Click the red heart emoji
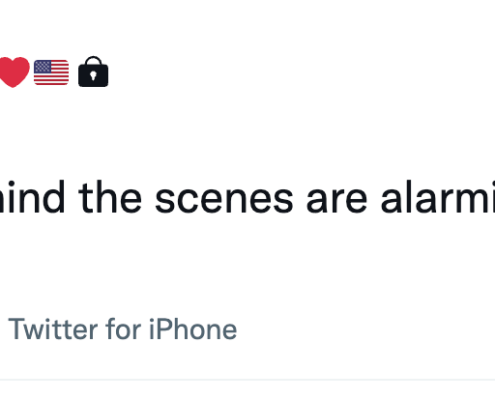This screenshot has width=495, height=400. tap(14, 72)
